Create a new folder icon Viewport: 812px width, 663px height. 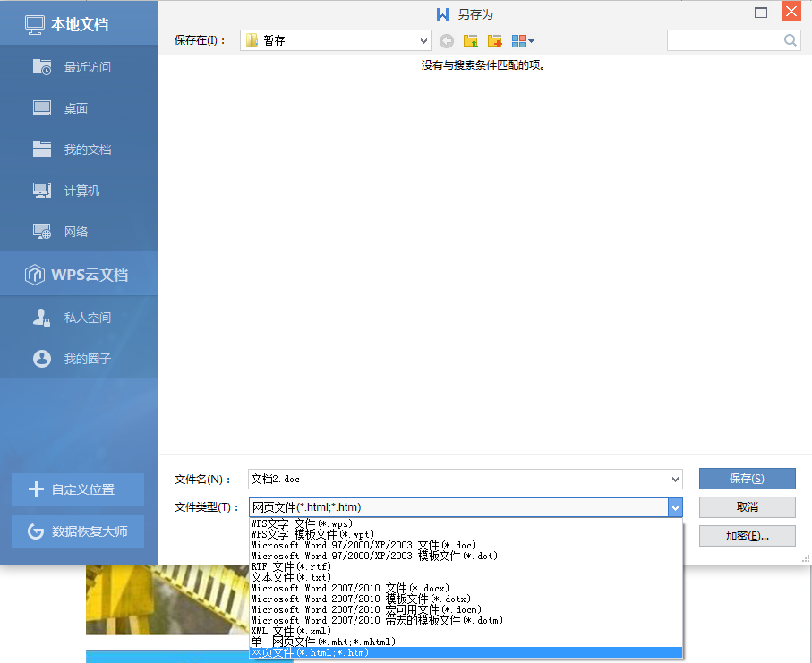495,41
